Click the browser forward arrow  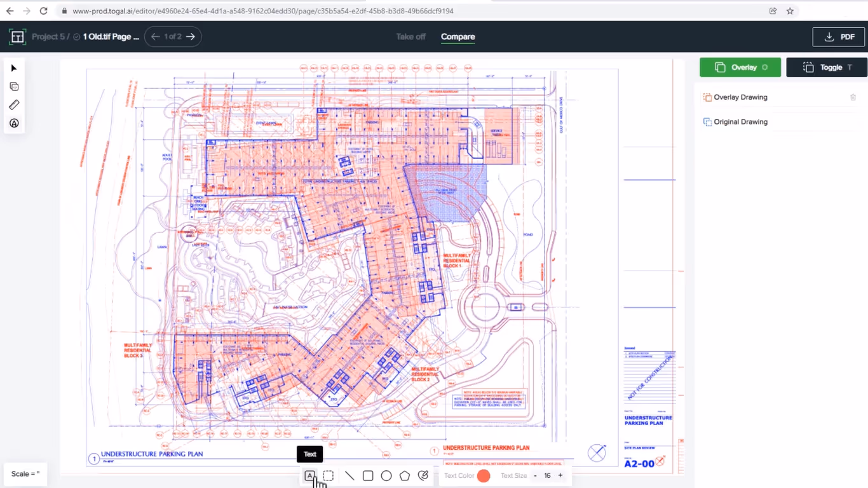(x=26, y=11)
